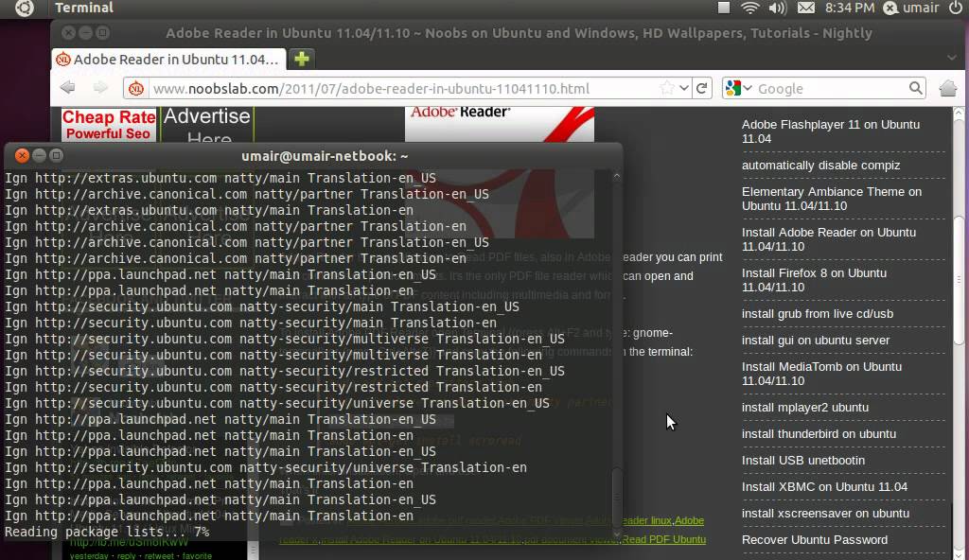Click the search magnifier icon
Image resolution: width=969 pixels, height=560 pixels.
point(916,88)
